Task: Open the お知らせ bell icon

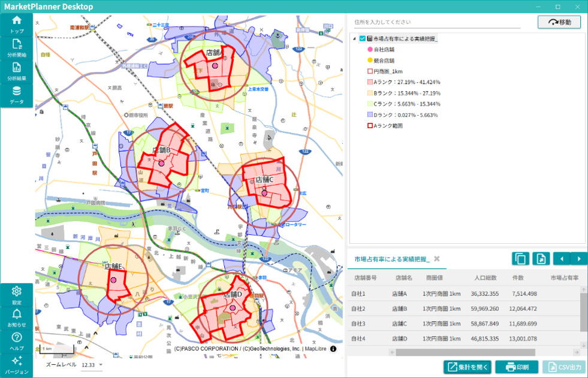Action: 17,318
